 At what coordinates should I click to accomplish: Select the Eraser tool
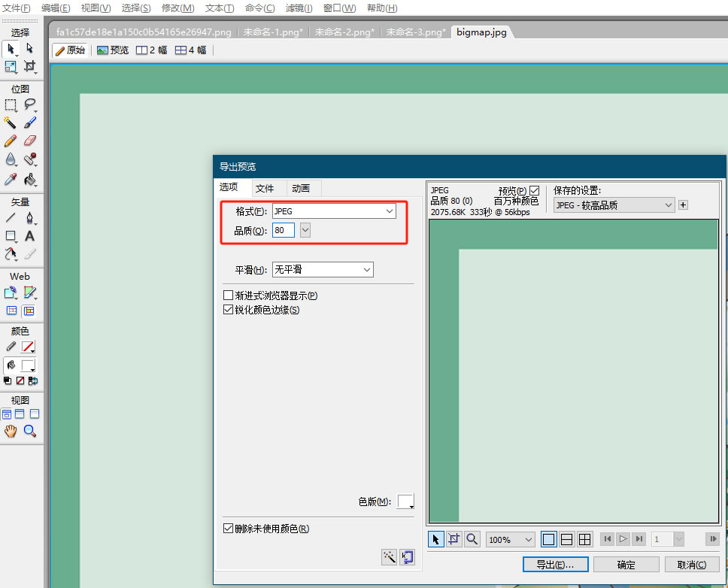(x=30, y=141)
